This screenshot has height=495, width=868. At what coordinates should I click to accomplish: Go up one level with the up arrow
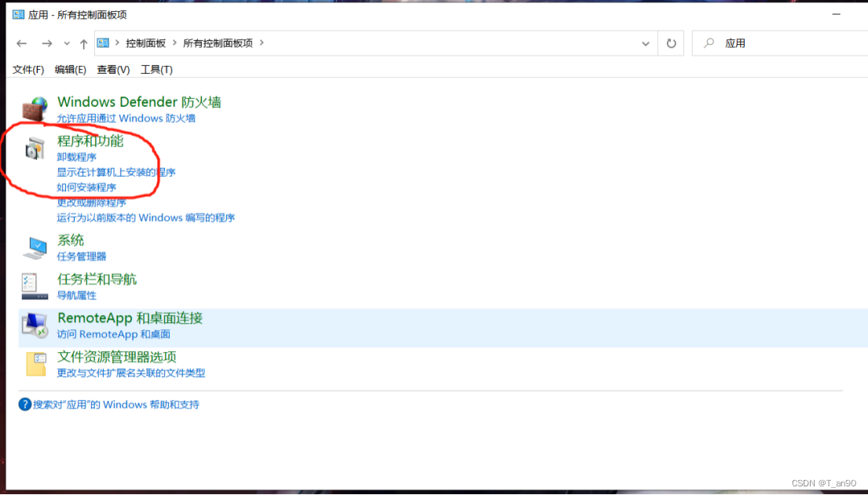click(83, 44)
